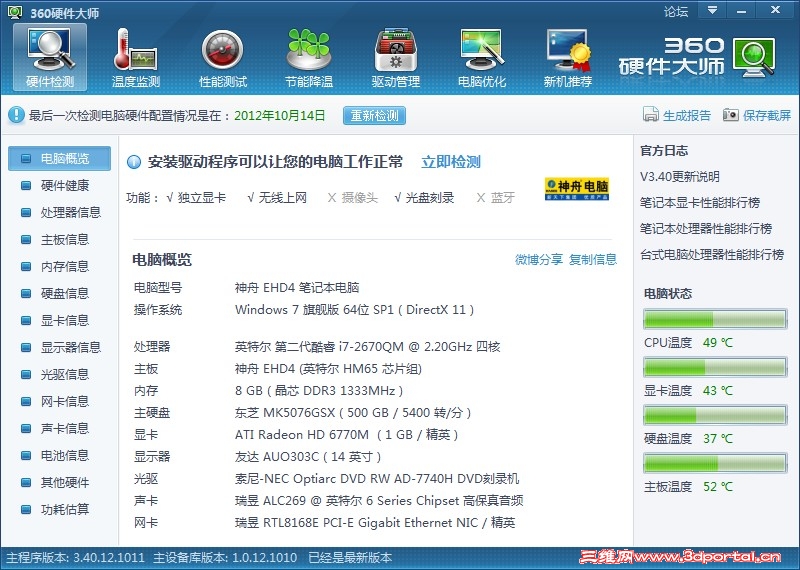The width and height of the screenshot is (800, 570).
Task: Click the 立即检测 link
Action: coord(451,162)
